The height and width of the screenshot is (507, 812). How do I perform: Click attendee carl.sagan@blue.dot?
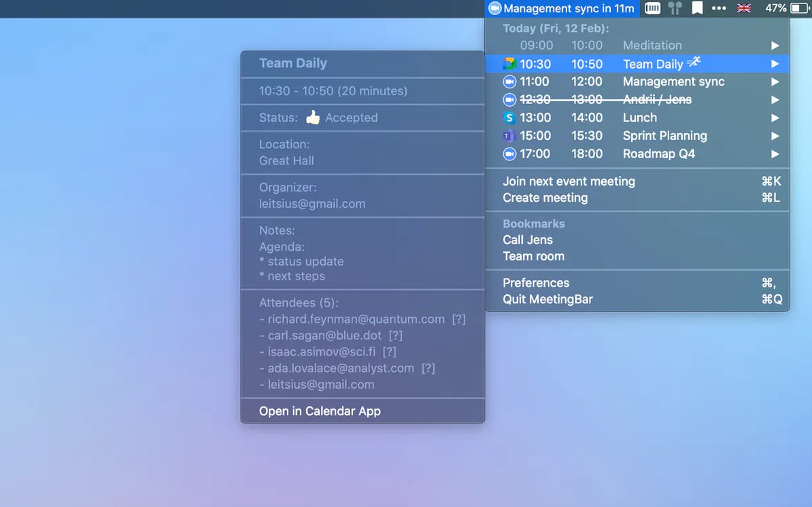coord(324,336)
